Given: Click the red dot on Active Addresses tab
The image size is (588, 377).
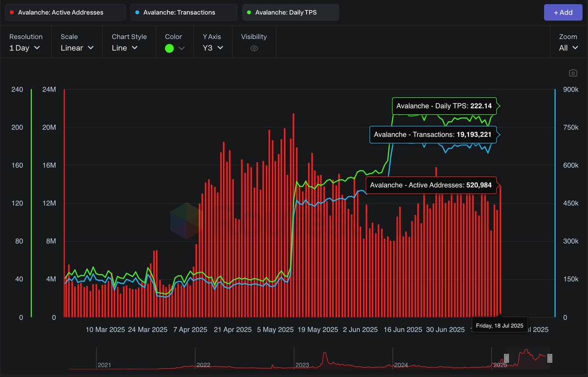Looking at the screenshot, I should (12, 12).
